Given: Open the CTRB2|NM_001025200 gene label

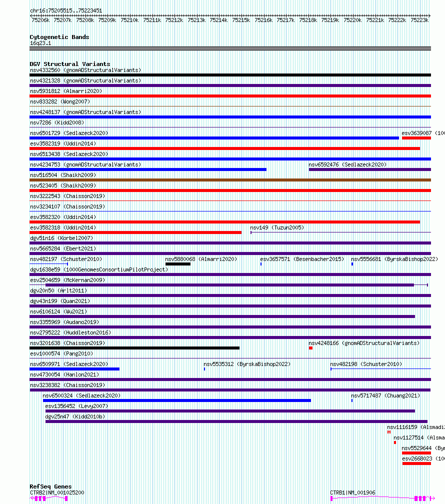Looking at the screenshot, I should click(57, 493).
